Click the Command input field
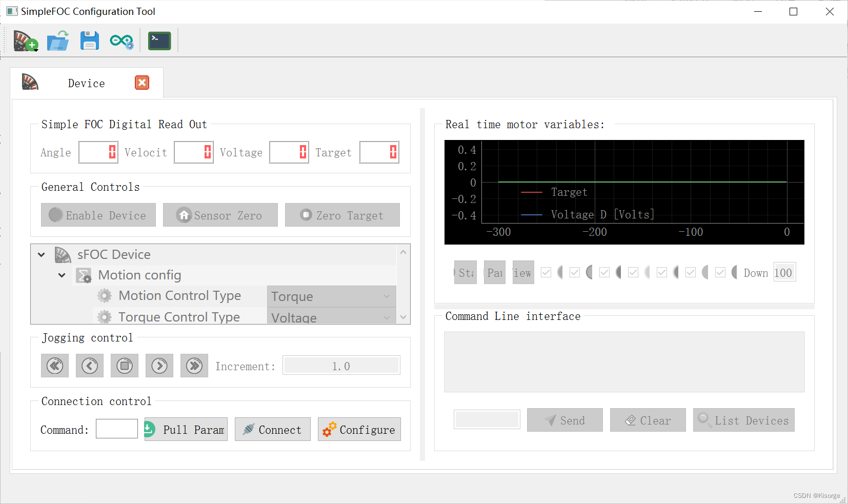Screen dimensions: 848x504 coord(116,429)
